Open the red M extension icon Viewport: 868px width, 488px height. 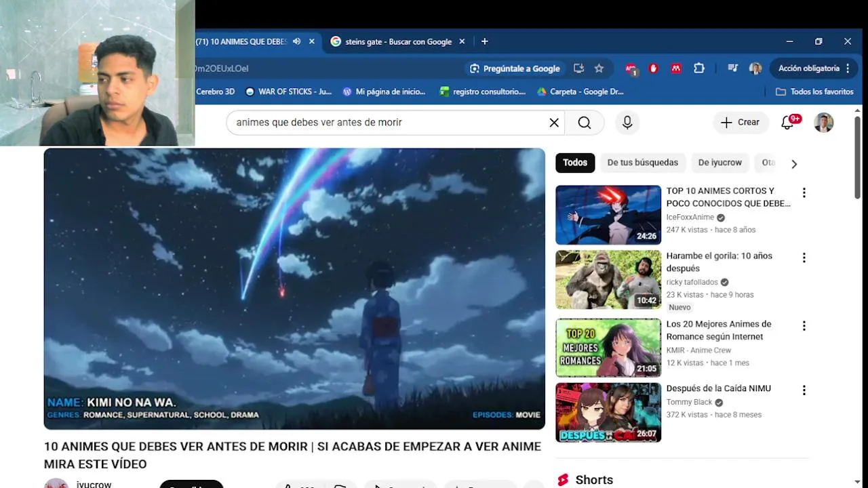676,68
